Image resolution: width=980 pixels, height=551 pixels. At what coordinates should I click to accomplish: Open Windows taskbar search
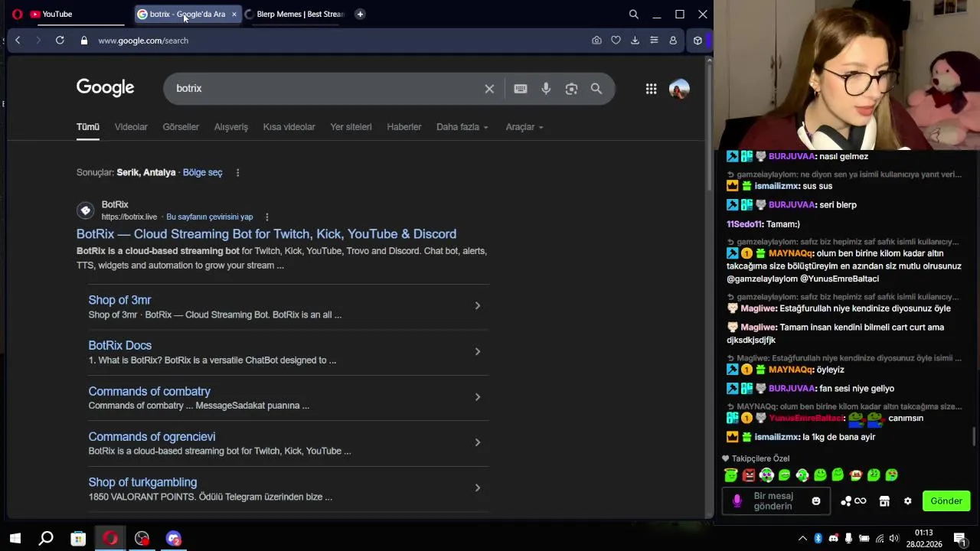click(x=46, y=539)
